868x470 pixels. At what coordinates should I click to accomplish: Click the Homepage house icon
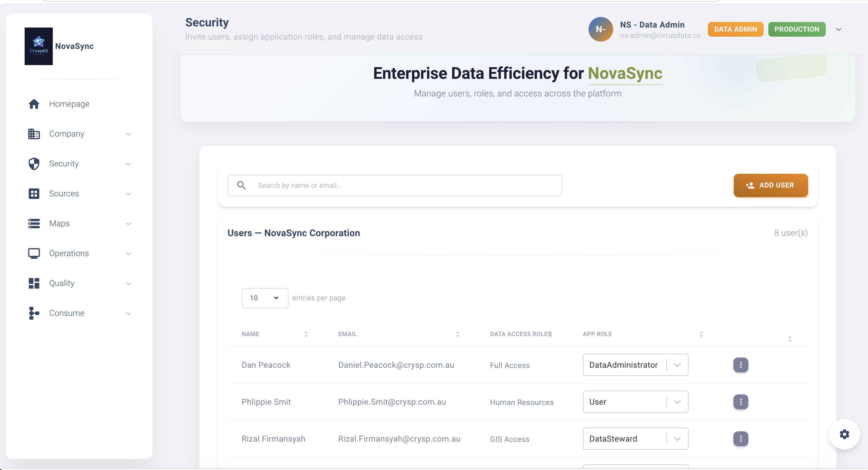tap(34, 104)
